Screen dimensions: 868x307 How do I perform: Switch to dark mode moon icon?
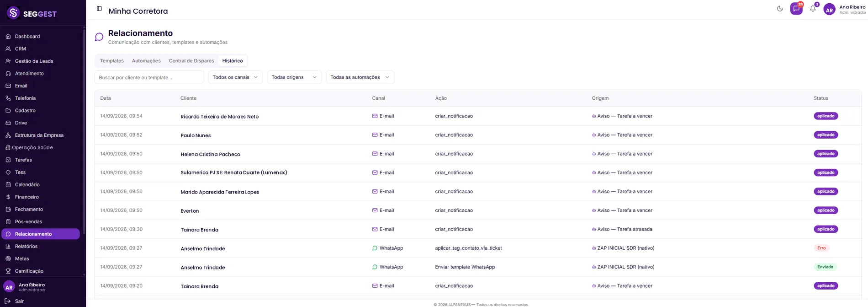coord(780,9)
